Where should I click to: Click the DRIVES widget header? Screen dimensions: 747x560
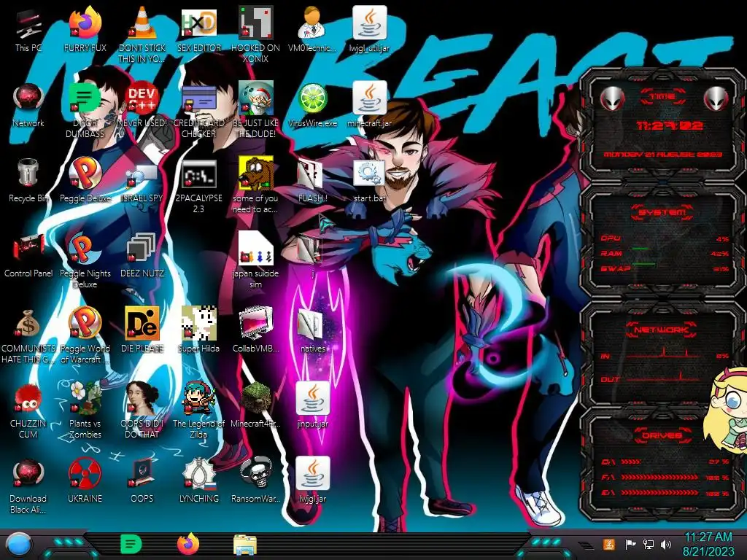coord(662,435)
